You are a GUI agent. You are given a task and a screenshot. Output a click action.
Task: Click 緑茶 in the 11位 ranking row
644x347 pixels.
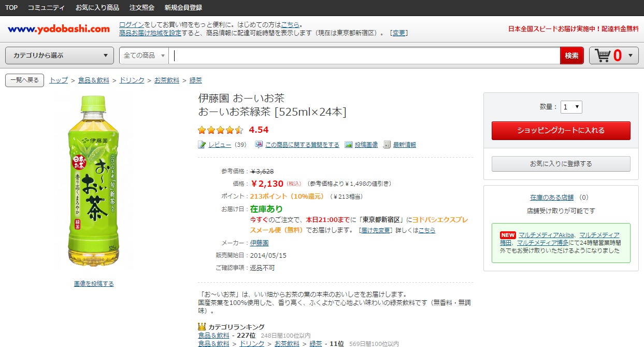tap(316, 343)
